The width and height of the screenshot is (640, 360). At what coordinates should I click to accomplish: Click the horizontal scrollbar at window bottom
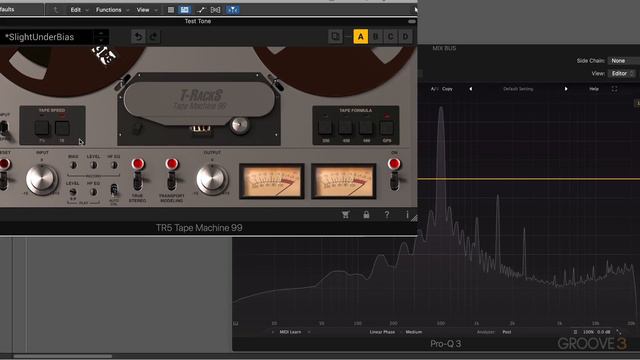click(63, 356)
